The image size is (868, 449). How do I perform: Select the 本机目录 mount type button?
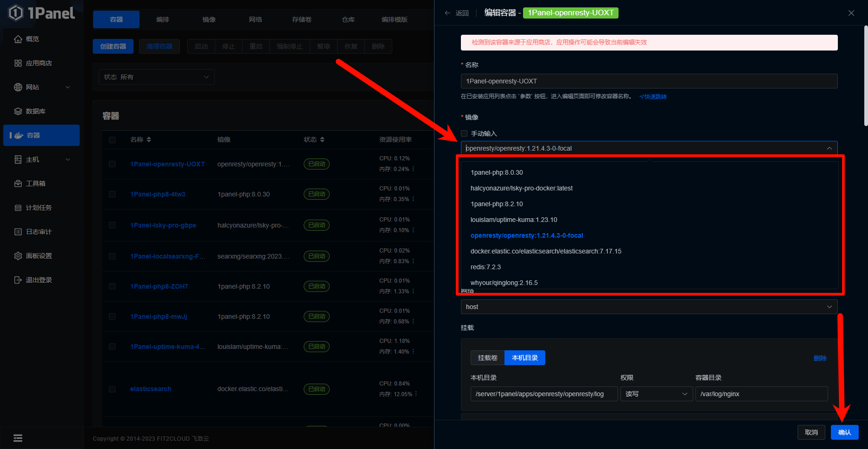(525, 358)
